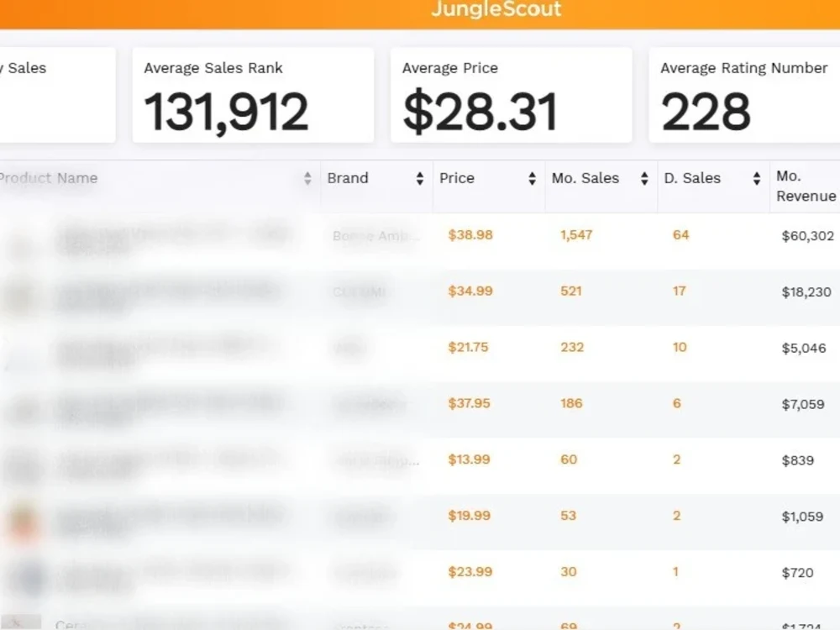Click monthly revenue $60,302
This screenshot has height=630, width=840.
tap(808, 236)
